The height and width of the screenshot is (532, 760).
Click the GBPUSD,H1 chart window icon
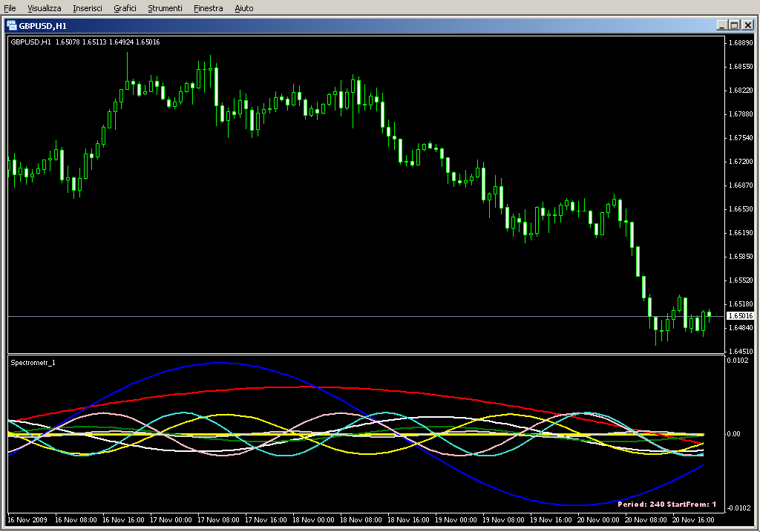12,25
